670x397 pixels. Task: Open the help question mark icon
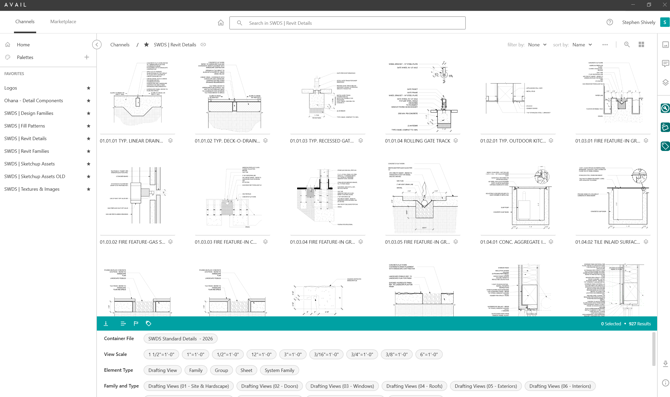609,22
